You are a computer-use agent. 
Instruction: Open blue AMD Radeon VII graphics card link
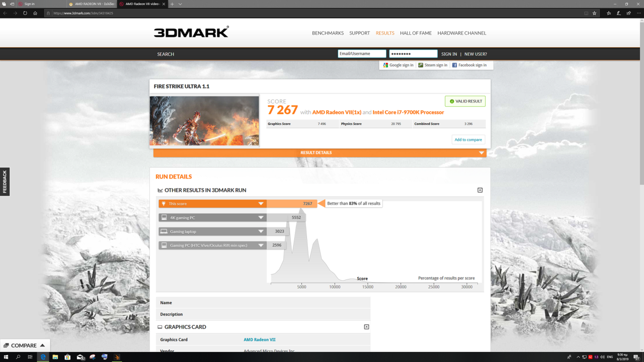click(x=260, y=340)
